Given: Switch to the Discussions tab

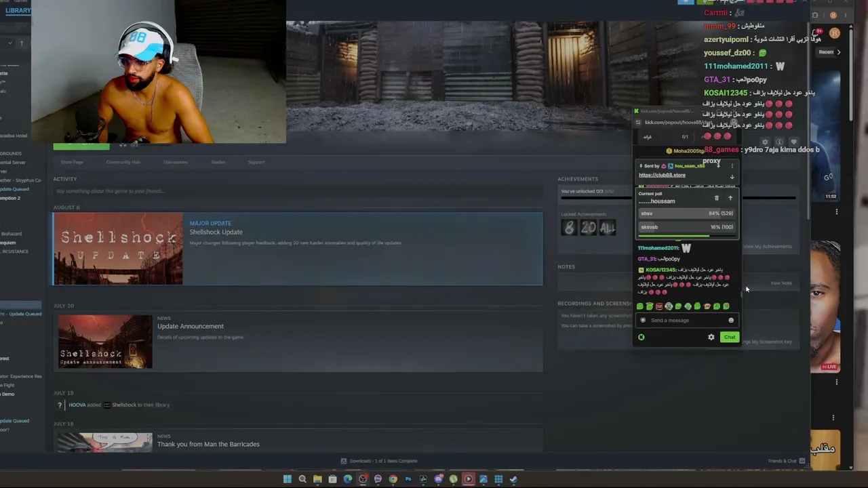Looking at the screenshot, I should coord(176,162).
